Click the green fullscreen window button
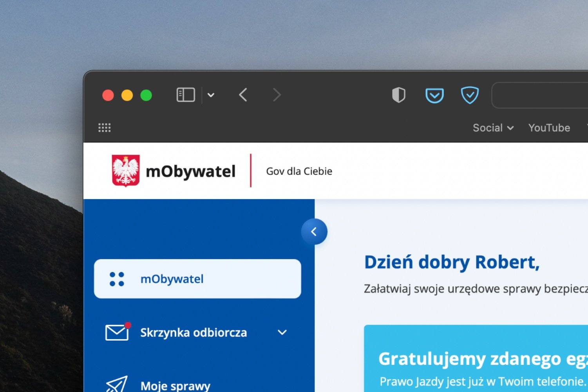The width and height of the screenshot is (588, 392). click(x=146, y=95)
